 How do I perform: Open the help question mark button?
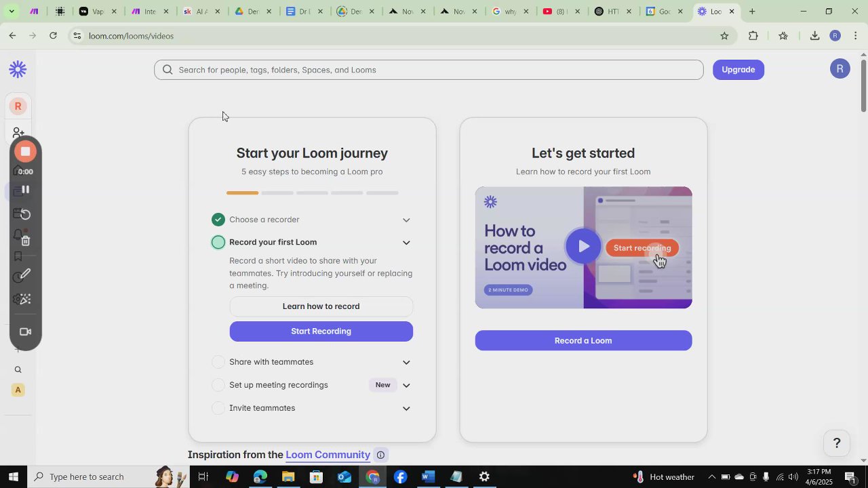[x=837, y=443]
